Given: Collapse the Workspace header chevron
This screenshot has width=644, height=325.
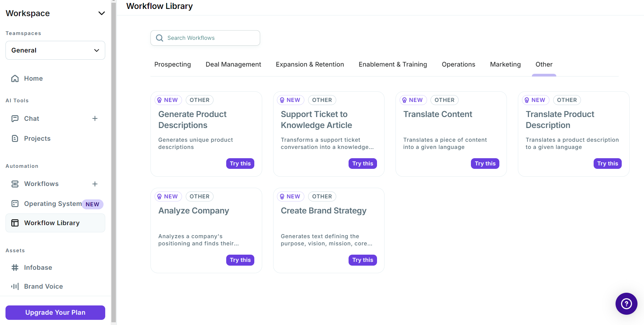Looking at the screenshot, I should tap(101, 13).
